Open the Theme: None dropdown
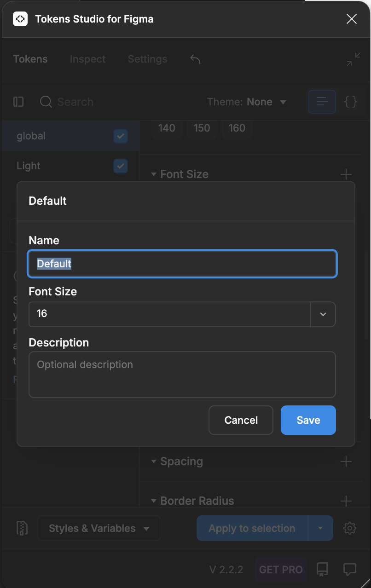Image resolution: width=371 pixels, height=588 pixels. click(247, 102)
